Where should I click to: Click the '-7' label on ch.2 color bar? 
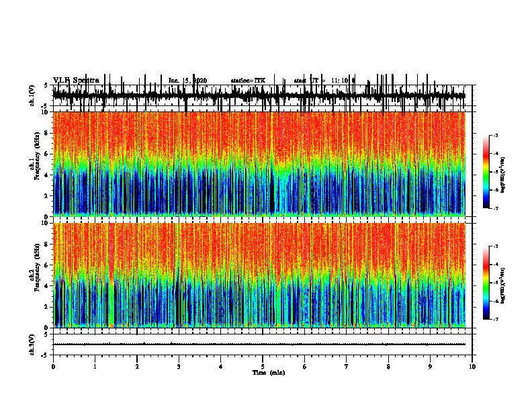click(496, 320)
